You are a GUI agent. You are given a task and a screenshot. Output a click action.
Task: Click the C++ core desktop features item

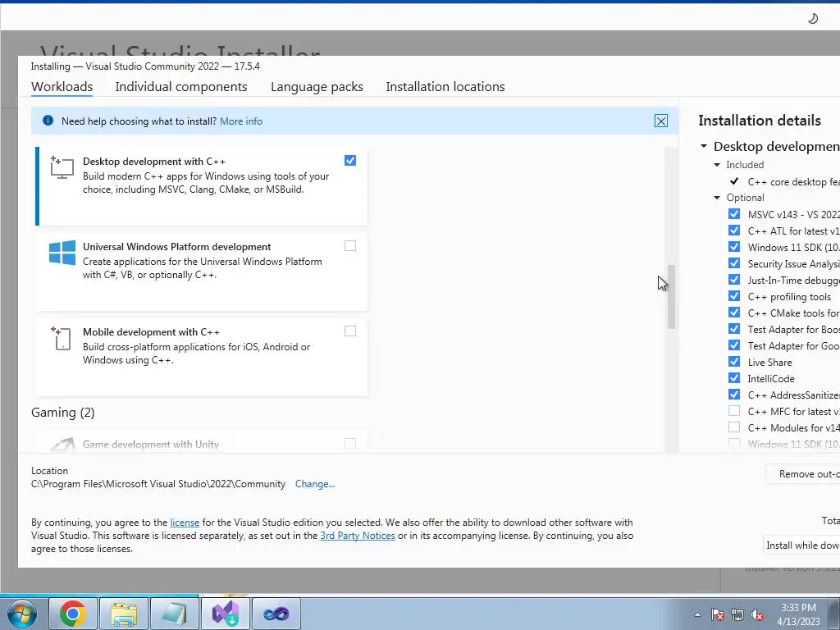coord(793,182)
